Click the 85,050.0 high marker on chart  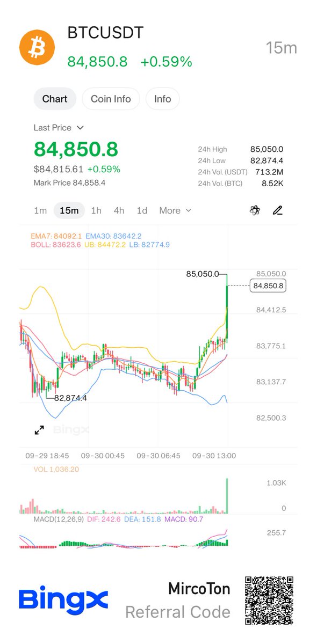[203, 274]
